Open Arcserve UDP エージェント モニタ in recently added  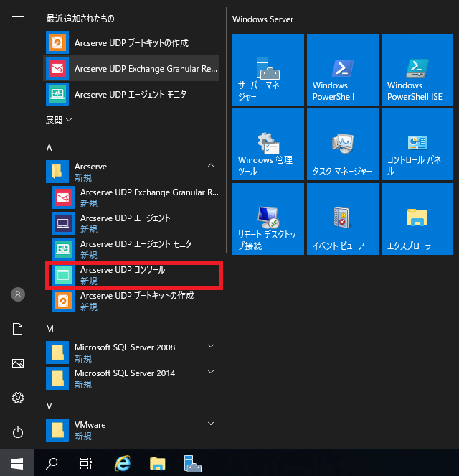[131, 94]
